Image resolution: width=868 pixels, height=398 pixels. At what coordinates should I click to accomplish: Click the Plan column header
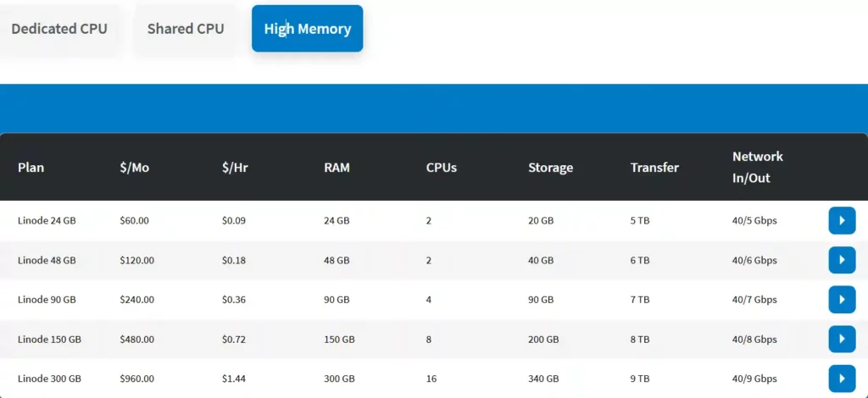pyautogui.click(x=31, y=168)
